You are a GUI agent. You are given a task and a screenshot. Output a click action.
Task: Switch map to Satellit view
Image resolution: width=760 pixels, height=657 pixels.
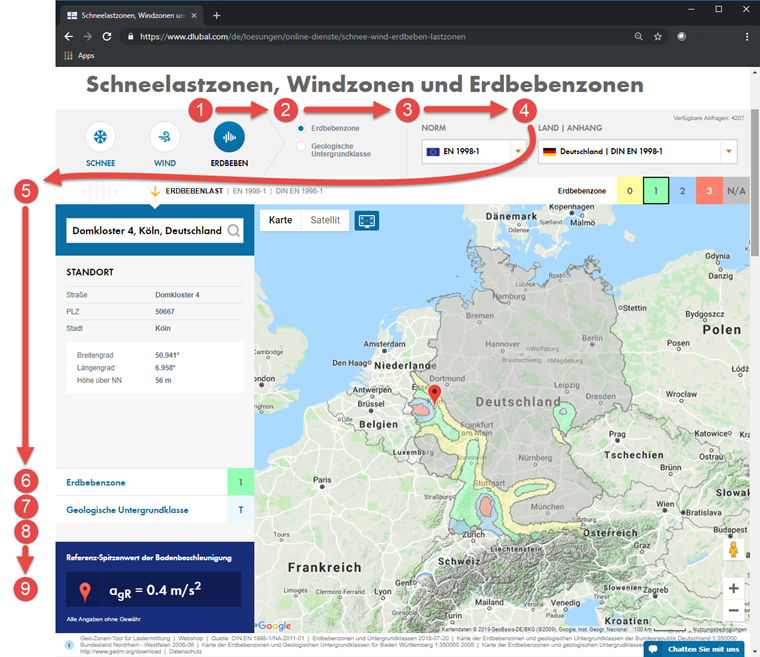click(x=325, y=220)
